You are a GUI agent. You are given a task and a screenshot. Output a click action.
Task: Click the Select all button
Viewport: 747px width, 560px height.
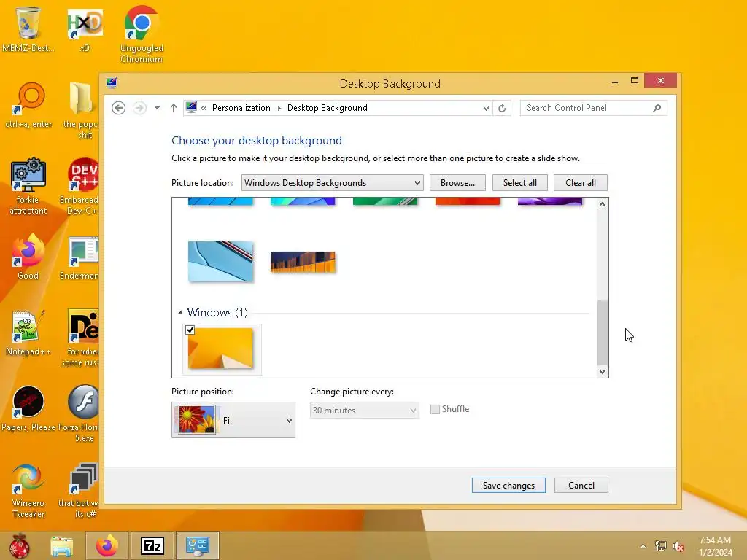click(519, 183)
